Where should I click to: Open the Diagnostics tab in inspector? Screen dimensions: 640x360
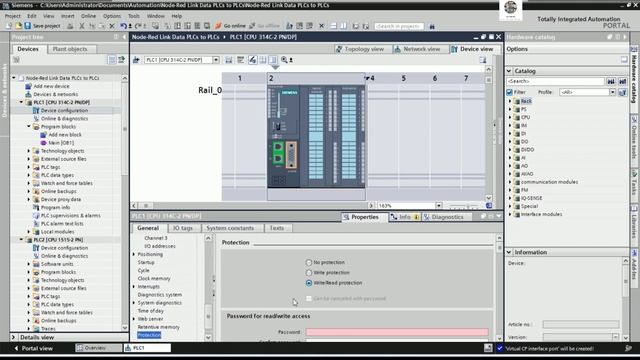click(447, 217)
